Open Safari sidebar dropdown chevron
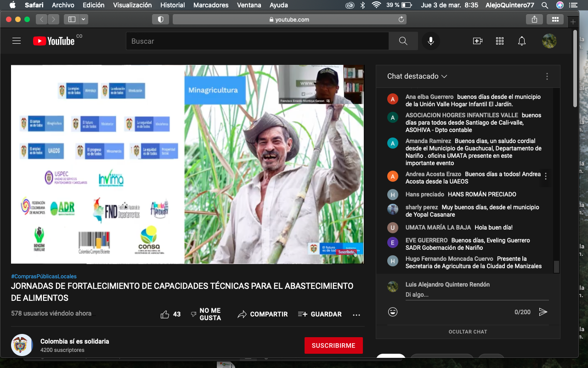The image size is (588, 368). (x=84, y=19)
